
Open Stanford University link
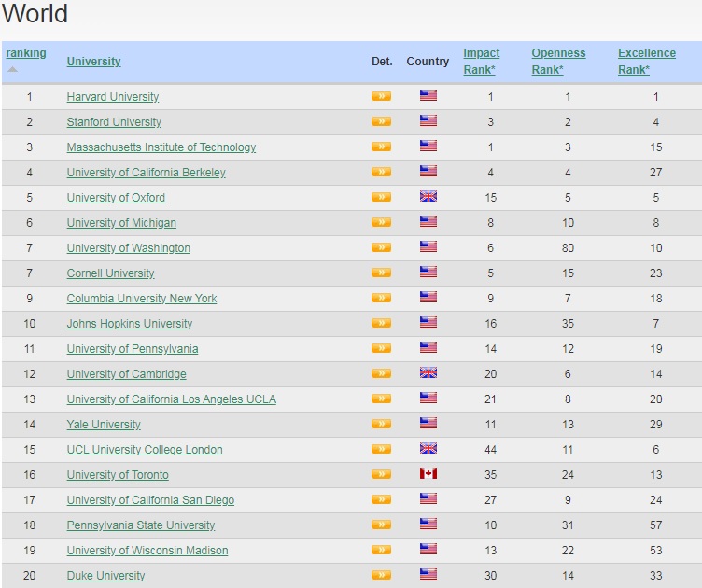pyautogui.click(x=114, y=121)
